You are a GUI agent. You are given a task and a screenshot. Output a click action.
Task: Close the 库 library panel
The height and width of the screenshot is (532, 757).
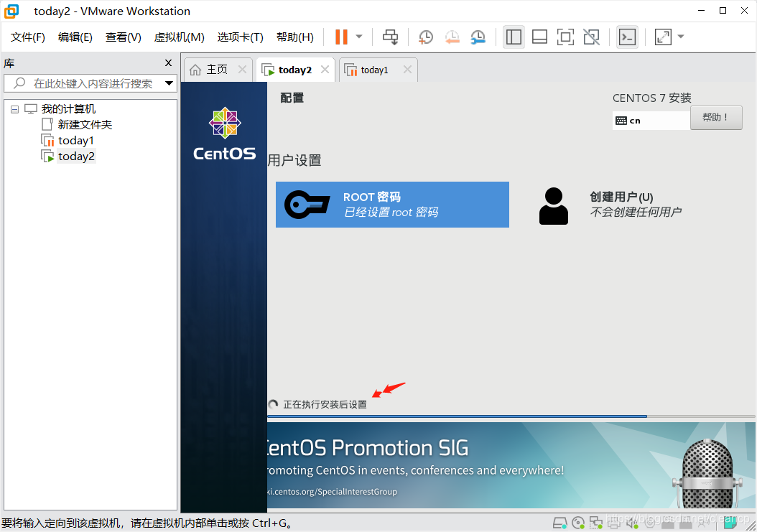click(x=168, y=62)
